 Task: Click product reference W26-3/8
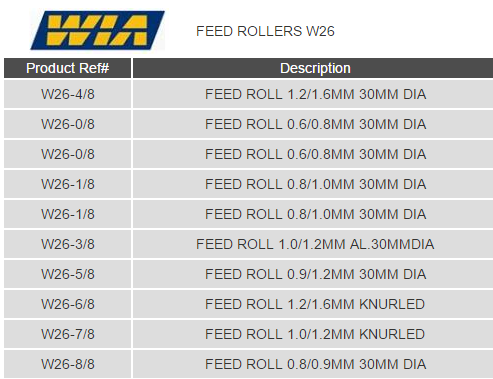68,244
